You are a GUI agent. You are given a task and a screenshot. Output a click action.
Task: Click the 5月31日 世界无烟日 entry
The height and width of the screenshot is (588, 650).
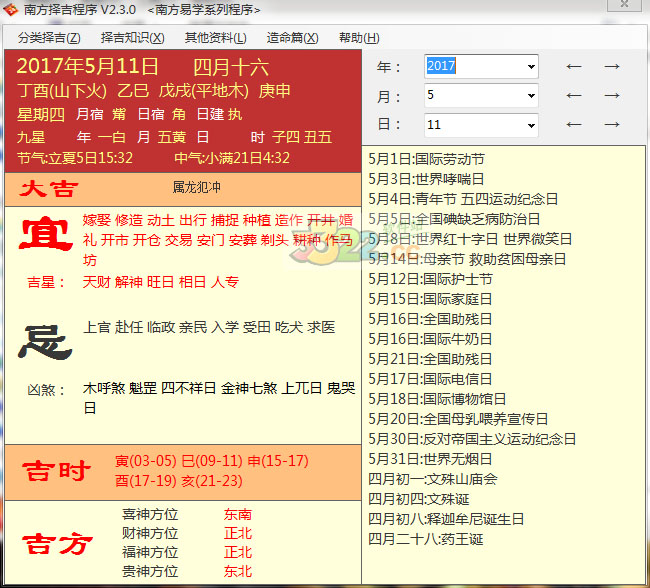(430, 459)
